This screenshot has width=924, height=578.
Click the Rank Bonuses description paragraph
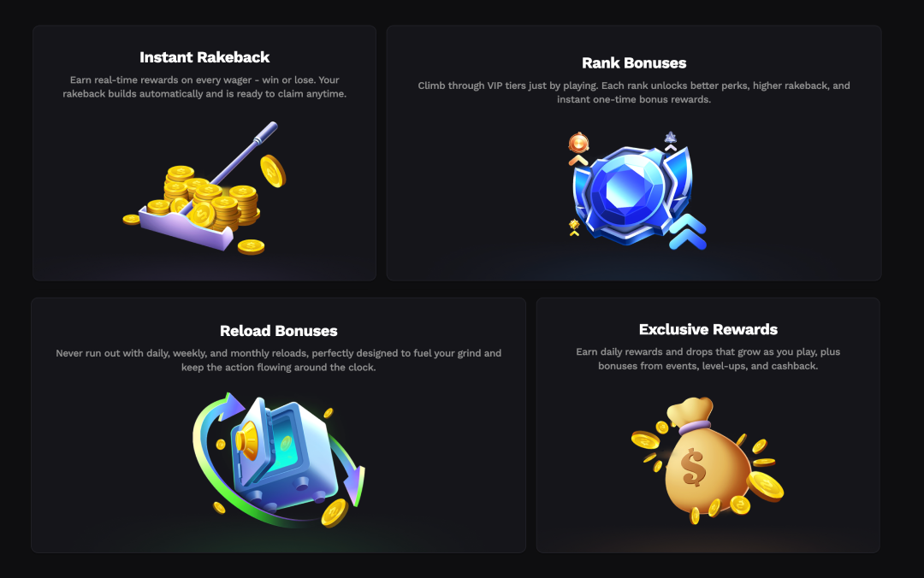(634, 92)
